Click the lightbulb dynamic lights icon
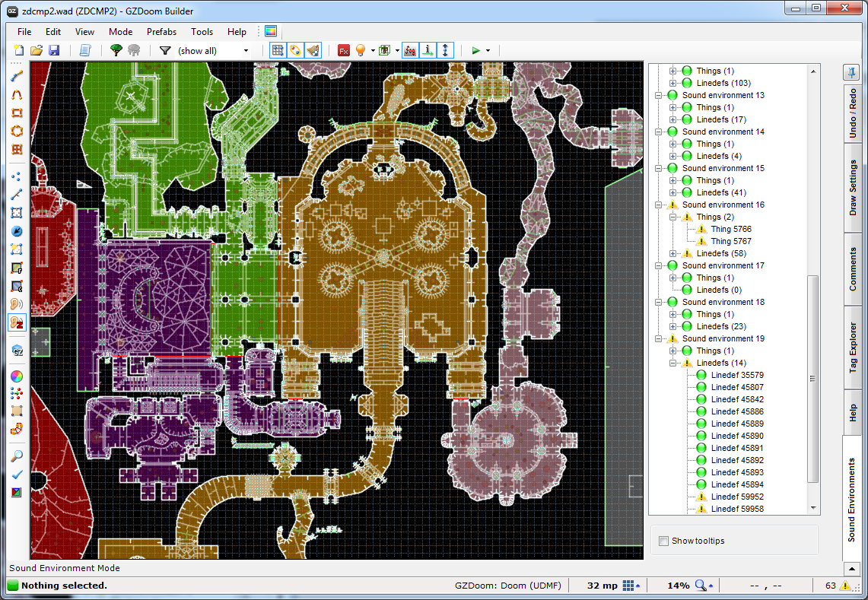868x600 pixels. (x=361, y=50)
